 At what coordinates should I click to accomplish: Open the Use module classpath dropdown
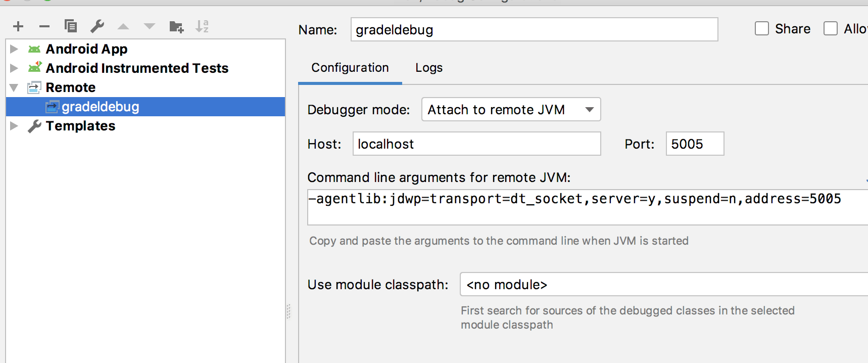[664, 284]
